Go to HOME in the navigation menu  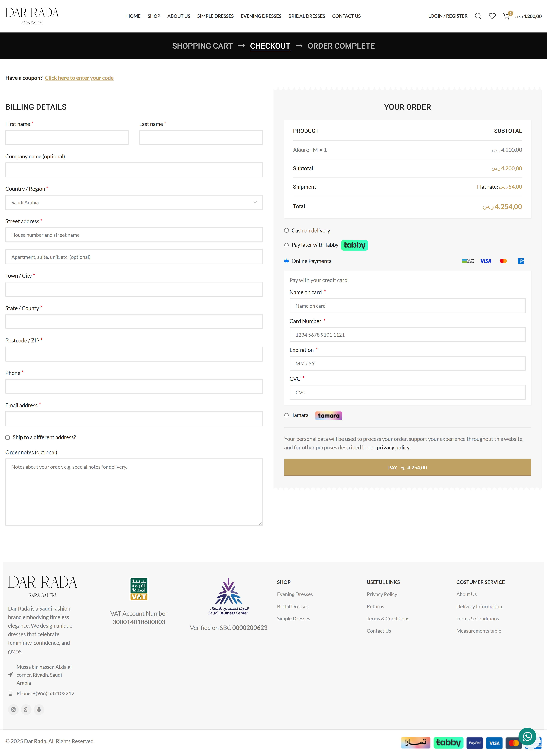133,16
